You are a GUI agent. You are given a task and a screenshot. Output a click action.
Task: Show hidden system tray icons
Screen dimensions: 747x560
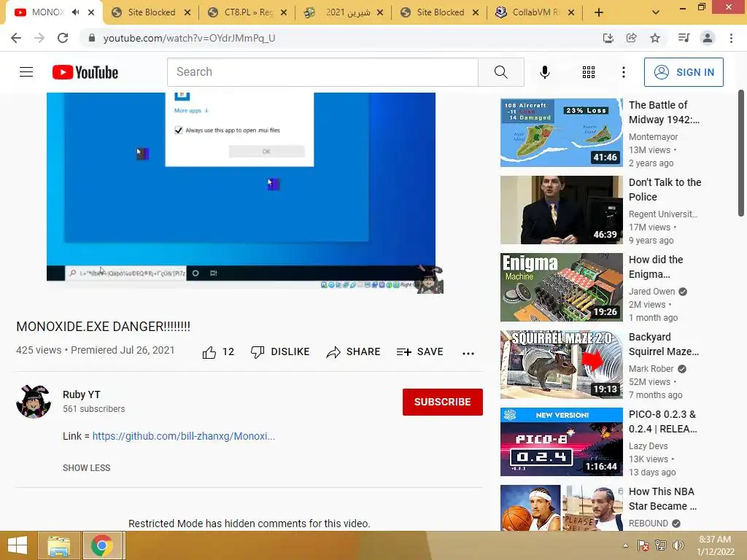[625, 545]
